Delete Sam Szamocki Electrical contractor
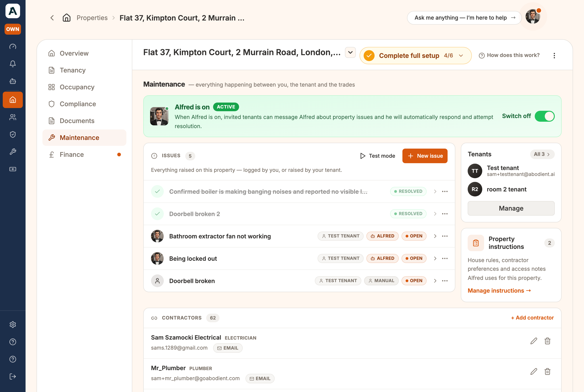This screenshot has width=584, height=392. point(547,341)
